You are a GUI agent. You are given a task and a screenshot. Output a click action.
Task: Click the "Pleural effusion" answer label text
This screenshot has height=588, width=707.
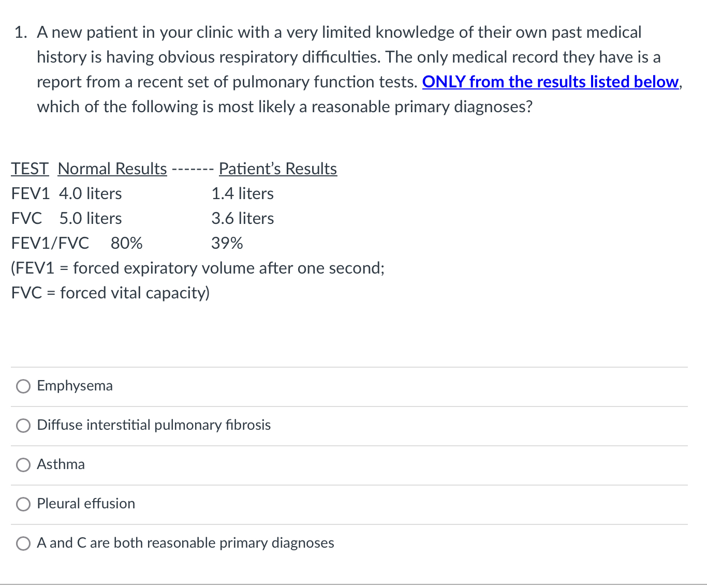[86, 504]
